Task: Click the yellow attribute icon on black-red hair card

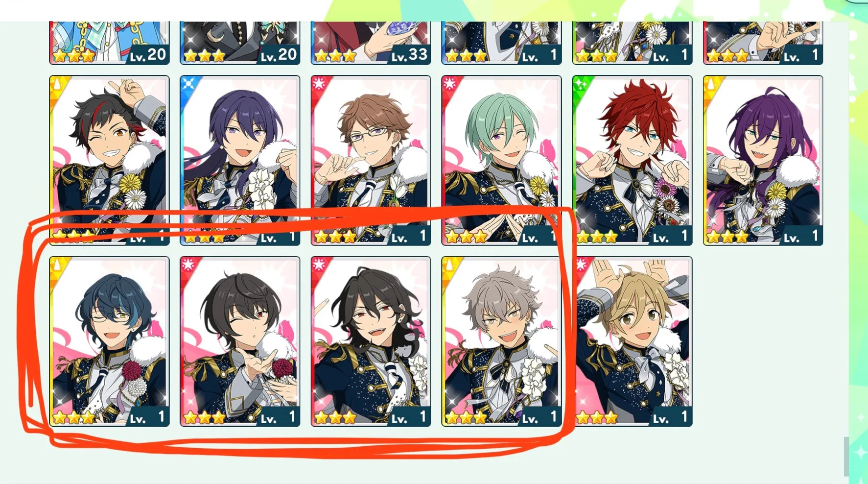Action: click(58, 84)
